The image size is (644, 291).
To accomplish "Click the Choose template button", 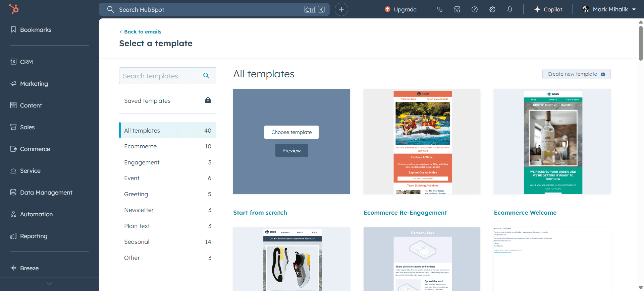I will click(291, 132).
